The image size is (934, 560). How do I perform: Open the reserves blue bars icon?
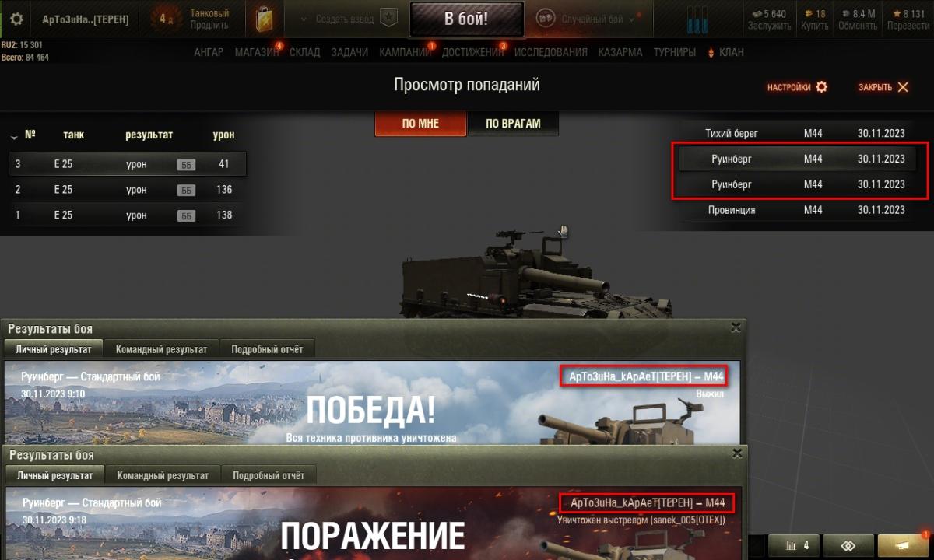[698, 19]
